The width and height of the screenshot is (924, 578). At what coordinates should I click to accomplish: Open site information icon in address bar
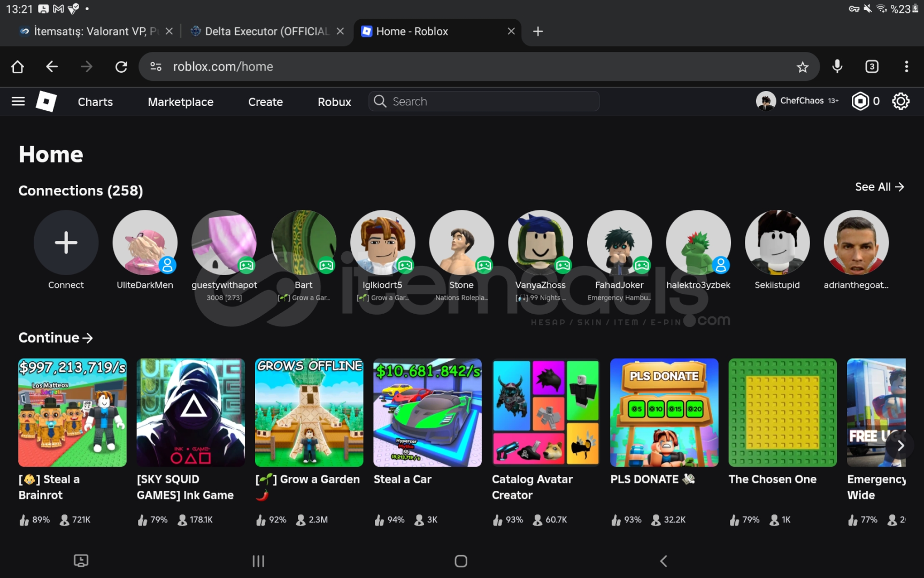click(156, 66)
